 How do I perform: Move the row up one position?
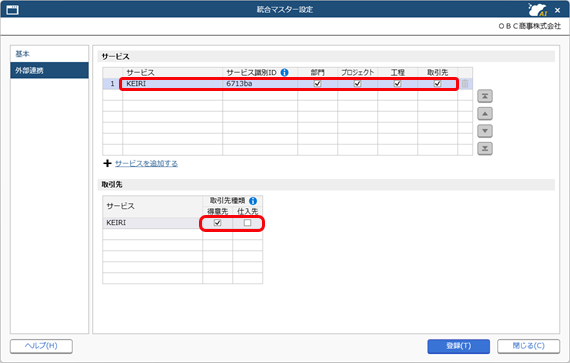[485, 114]
